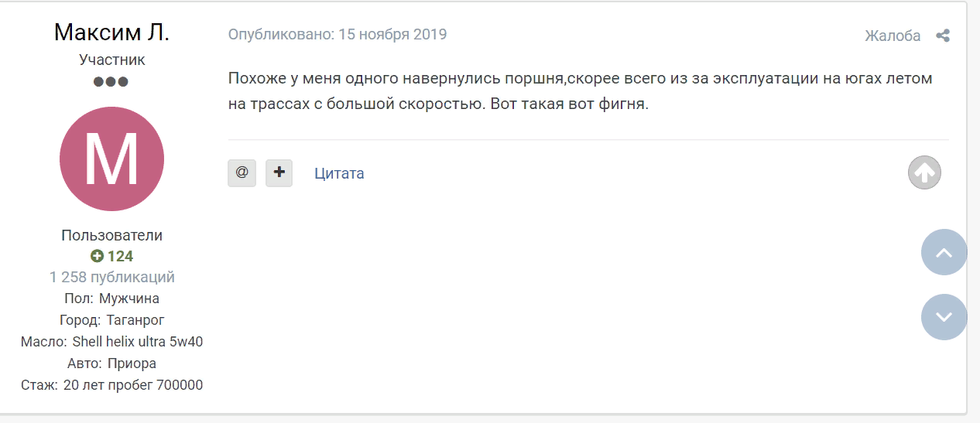This screenshot has height=423, width=980.
Task: Click the @ mention button
Action: pos(242,172)
